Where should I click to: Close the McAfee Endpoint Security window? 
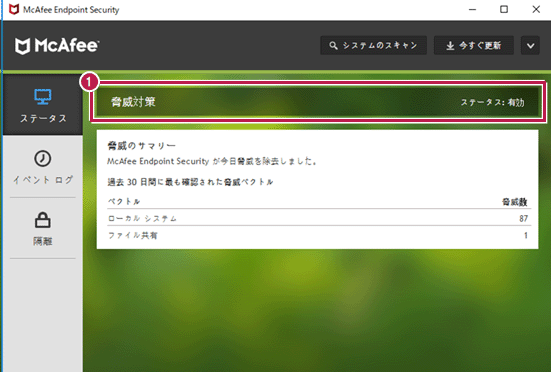click(x=536, y=9)
